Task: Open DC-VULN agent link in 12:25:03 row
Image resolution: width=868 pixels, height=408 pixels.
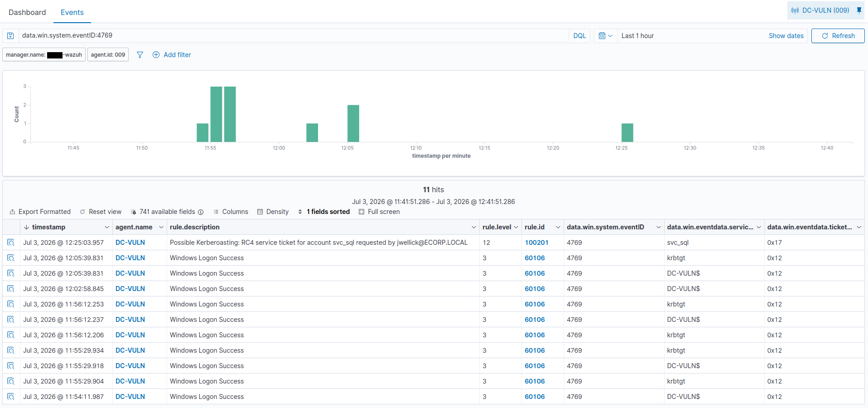Action: tap(130, 243)
